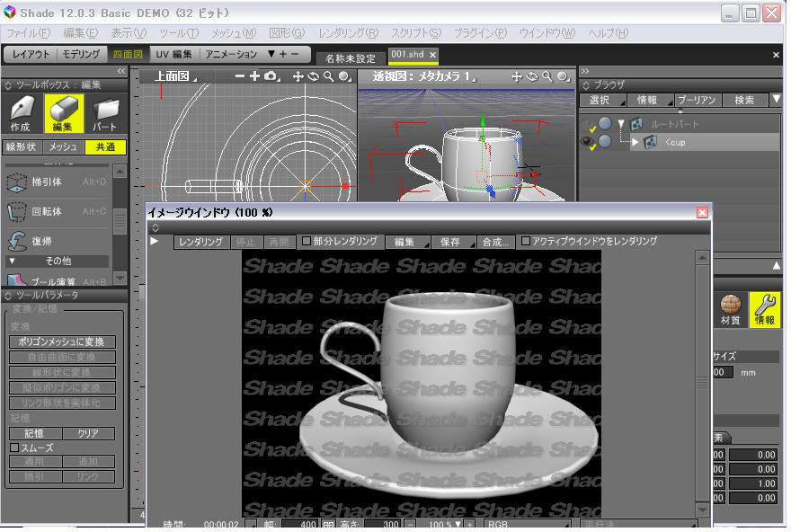The height and width of the screenshot is (532, 791).
Task: Open the スクリプト(S) menu
Action: click(416, 33)
